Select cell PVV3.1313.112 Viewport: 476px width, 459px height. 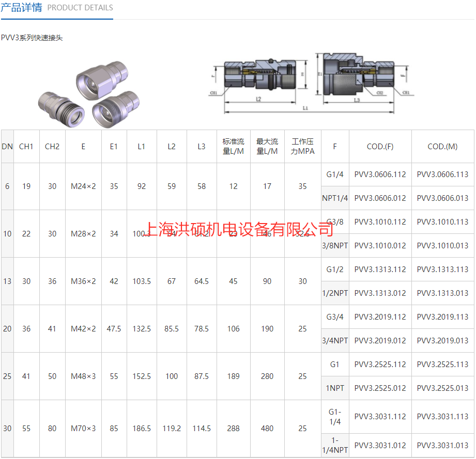pyautogui.click(x=380, y=269)
